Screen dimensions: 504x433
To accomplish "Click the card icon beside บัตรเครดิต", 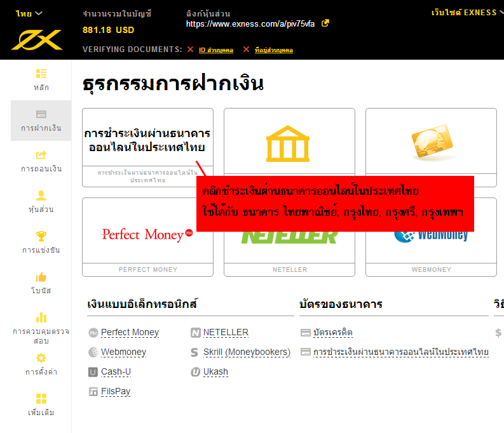I will 305,333.
